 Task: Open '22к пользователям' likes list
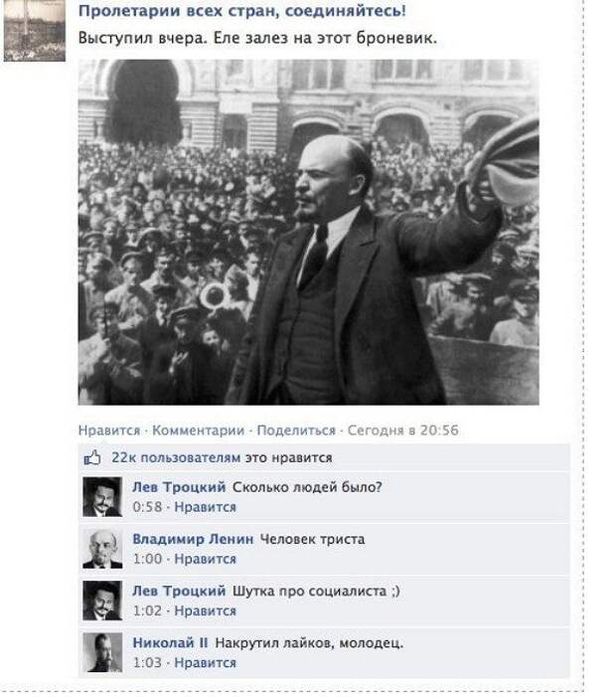176,457
